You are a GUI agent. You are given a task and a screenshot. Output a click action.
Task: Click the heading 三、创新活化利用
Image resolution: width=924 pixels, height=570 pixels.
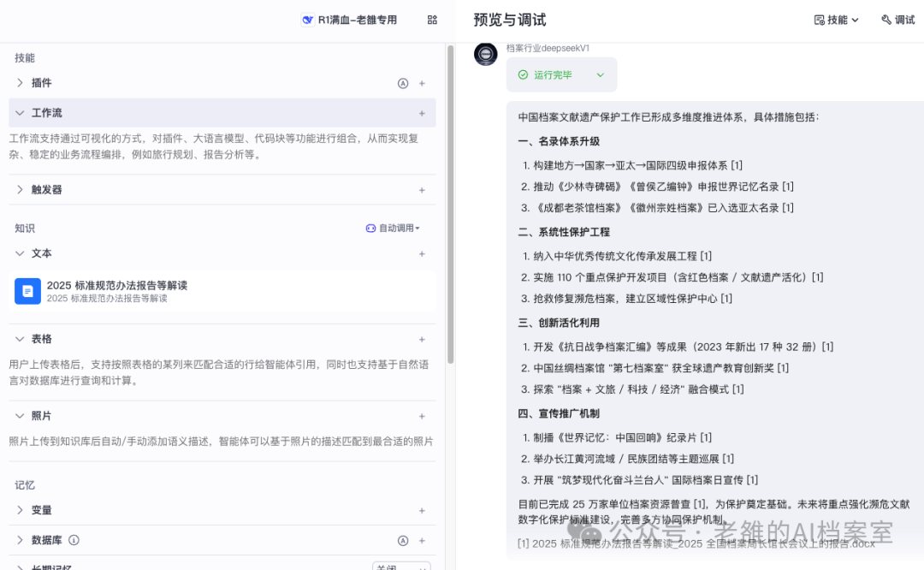pos(559,323)
